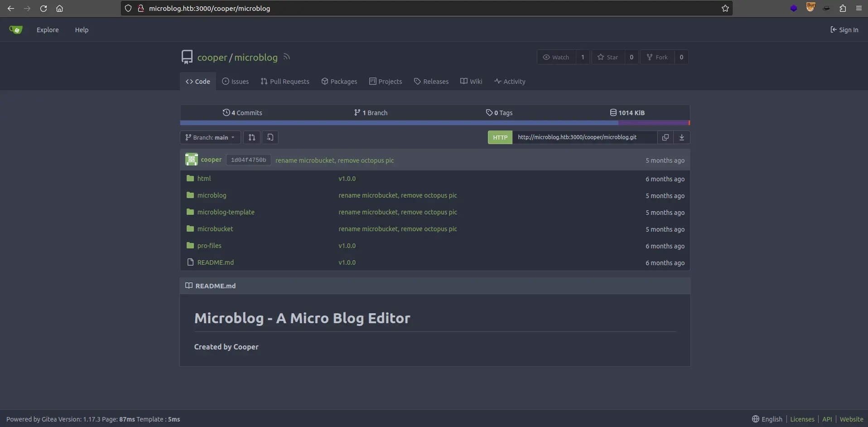Open the microblog repository title link

click(x=256, y=58)
